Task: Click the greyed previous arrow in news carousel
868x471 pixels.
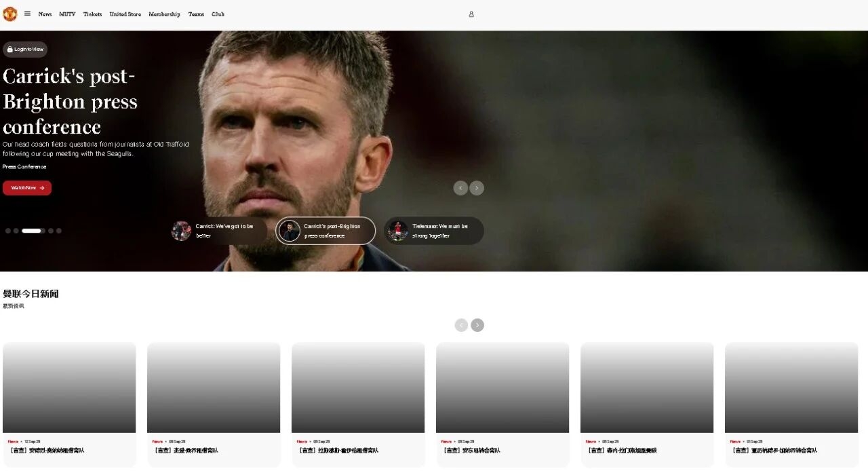Action: click(x=461, y=325)
